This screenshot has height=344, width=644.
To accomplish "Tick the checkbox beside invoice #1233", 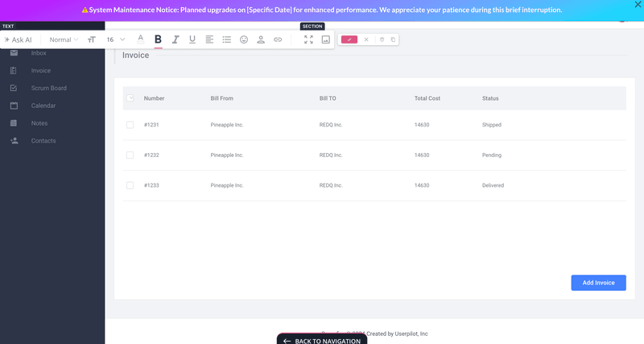I will coord(130,185).
